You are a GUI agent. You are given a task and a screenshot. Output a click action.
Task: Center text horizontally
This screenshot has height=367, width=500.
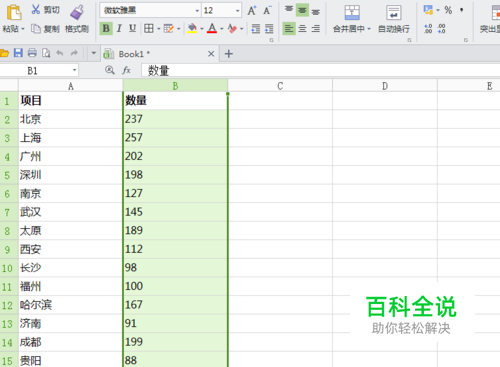click(x=302, y=29)
